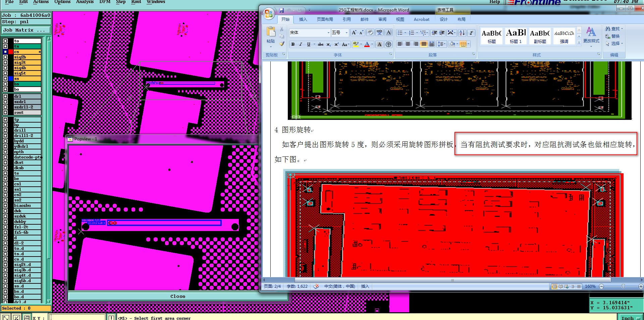644x320 pixels.
Task: Align text left in Word
Action: tap(400, 44)
